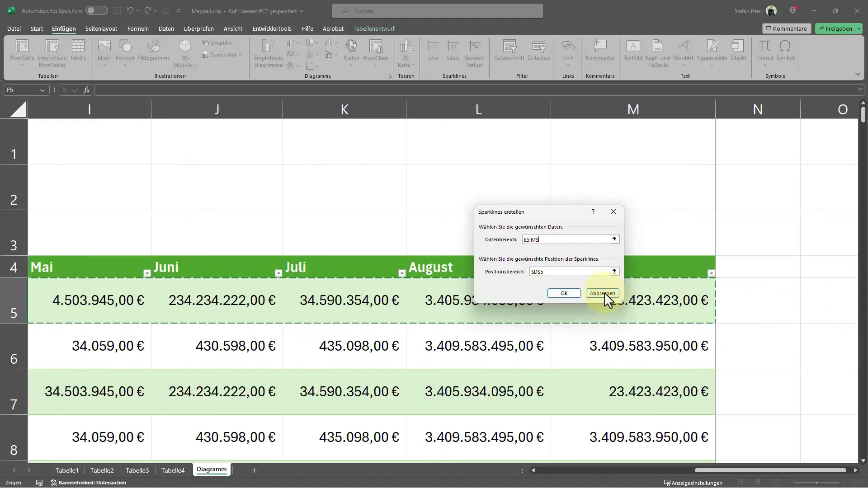Open Kopf- und Fußzeile

click(658, 53)
